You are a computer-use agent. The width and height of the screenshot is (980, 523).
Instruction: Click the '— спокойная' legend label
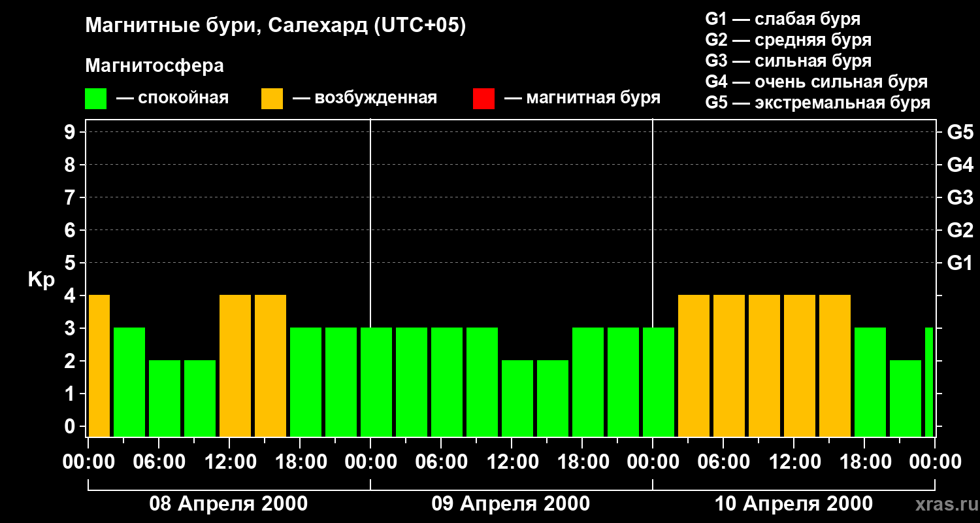tap(172, 99)
